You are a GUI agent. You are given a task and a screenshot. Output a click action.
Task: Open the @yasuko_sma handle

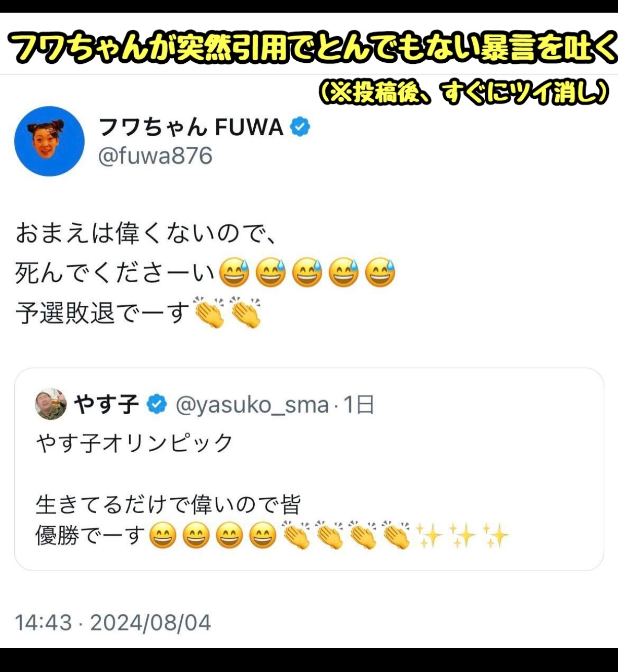252,405
